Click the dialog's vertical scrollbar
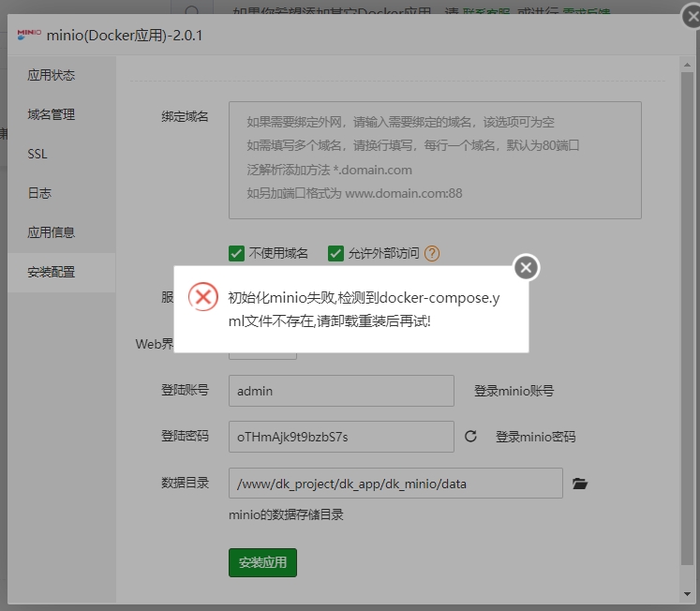Screen dimensions: 700x611 point(687,319)
